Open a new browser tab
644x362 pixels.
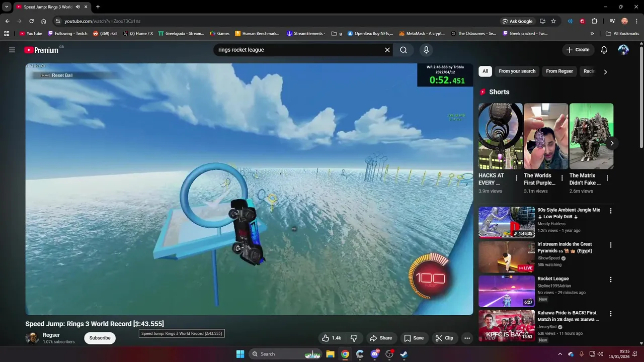pyautogui.click(x=98, y=7)
